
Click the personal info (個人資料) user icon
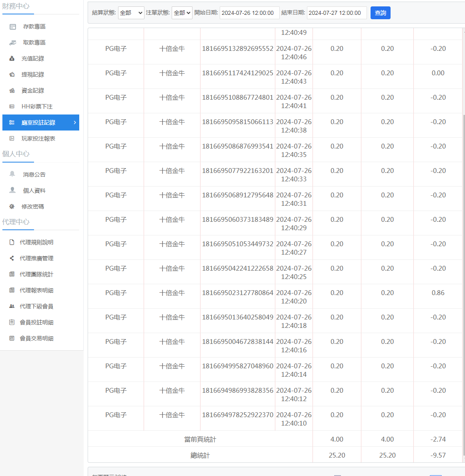[x=12, y=190]
